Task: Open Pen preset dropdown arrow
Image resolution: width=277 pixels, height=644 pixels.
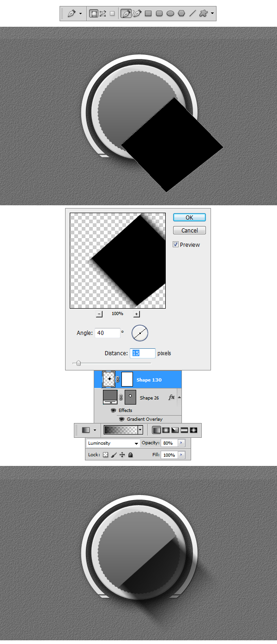Action: tap(80, 14)
